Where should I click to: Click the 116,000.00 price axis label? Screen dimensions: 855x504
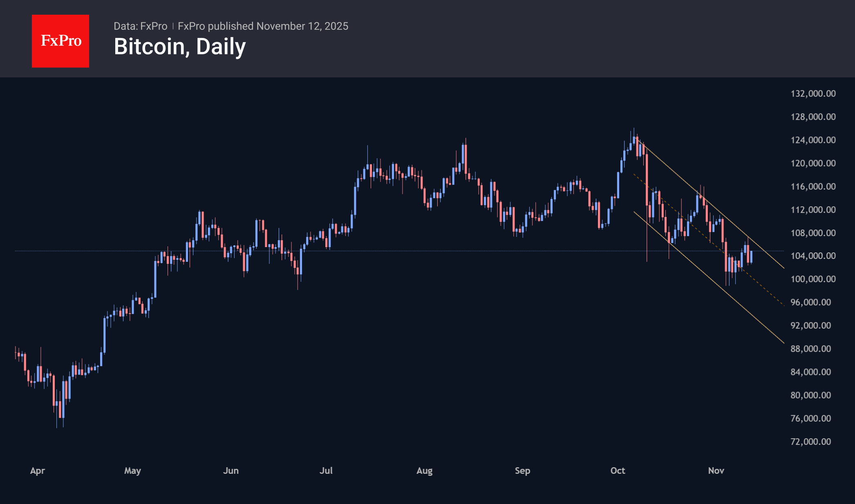(813, 186)
